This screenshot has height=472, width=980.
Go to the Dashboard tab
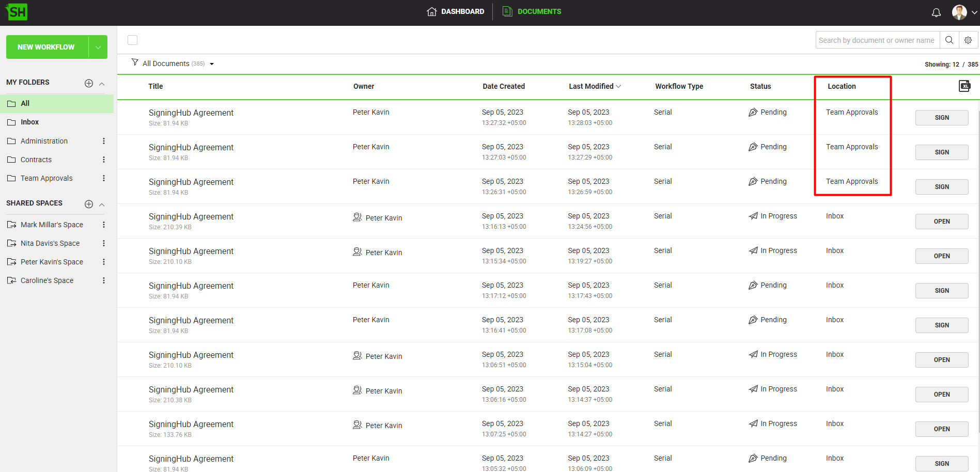pos(456,11)
